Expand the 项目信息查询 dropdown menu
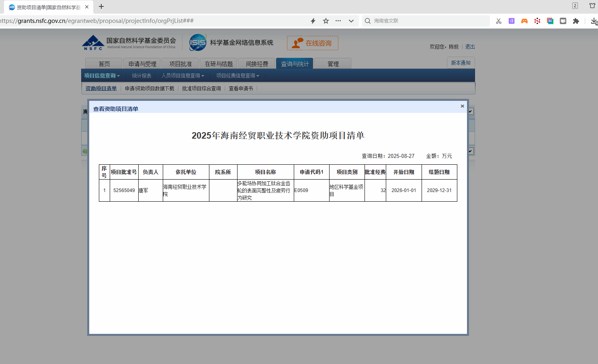598x364 pixels. coord(102,76)
